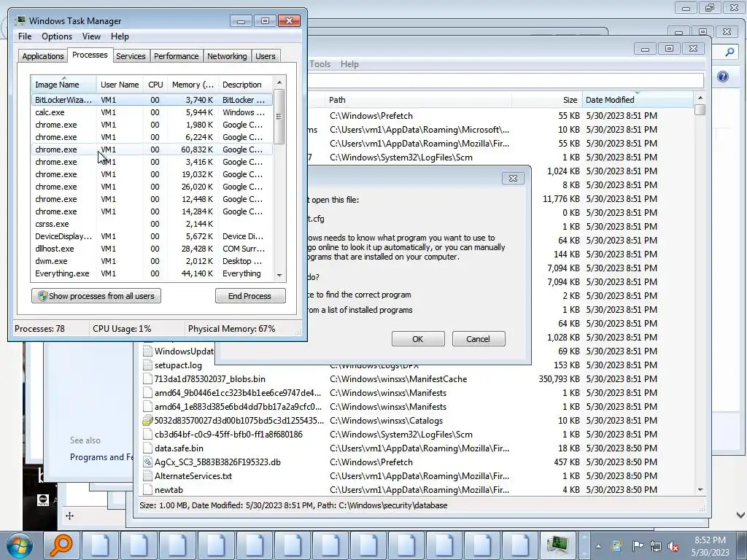Switch to the Performance tab
747x560 pixels.
pyautogui.click(x=177, y=56)
